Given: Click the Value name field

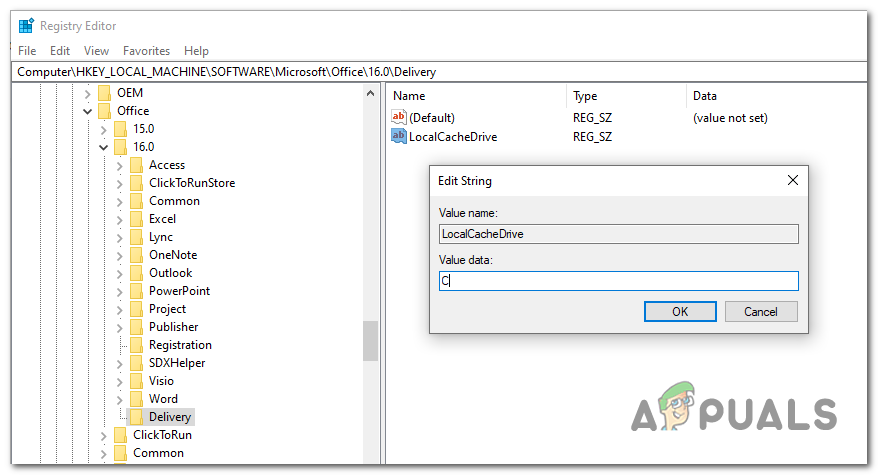Looking at the screenshot, I should pyautogui.click(x=618, y=234).
